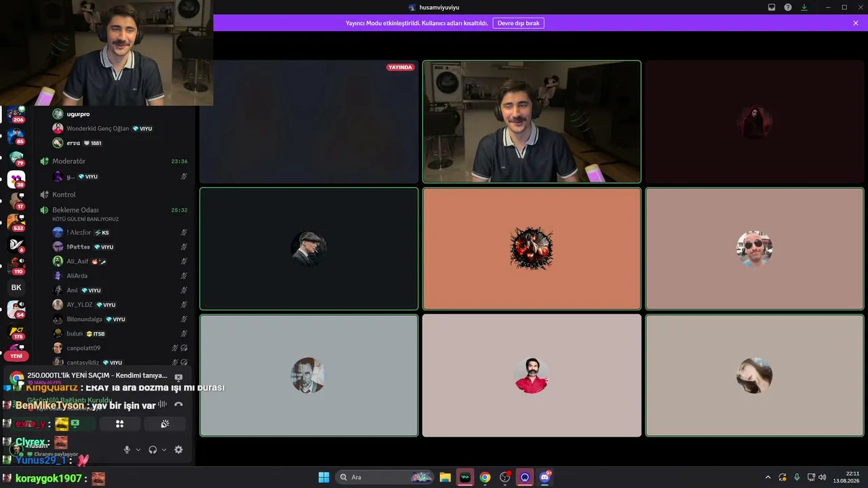Focus the orange tile with red spiky avatar

pyautogui.click(x=532, y=249)
